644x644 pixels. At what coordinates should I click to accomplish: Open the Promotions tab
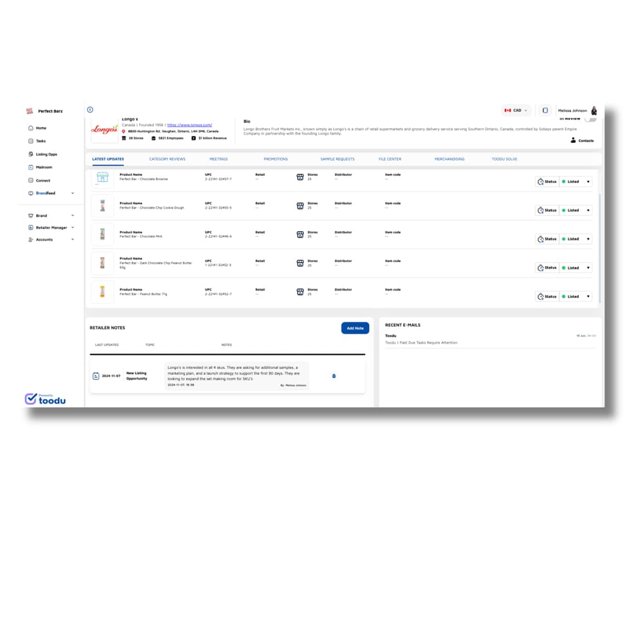(x=276, y=159)
